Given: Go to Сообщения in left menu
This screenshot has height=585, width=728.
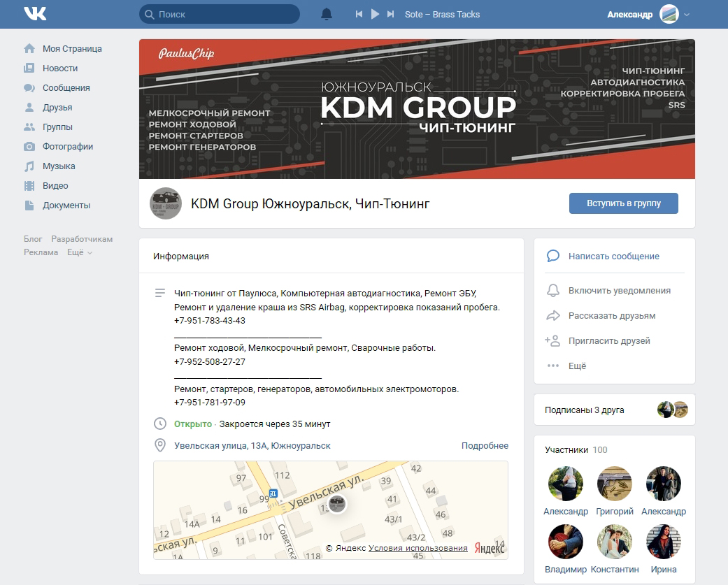Looking at the screenshot, I should (66, 88).
